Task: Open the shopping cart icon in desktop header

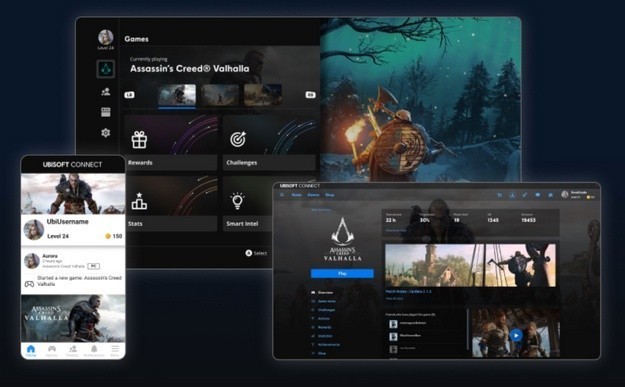Action: pos(499,195)
